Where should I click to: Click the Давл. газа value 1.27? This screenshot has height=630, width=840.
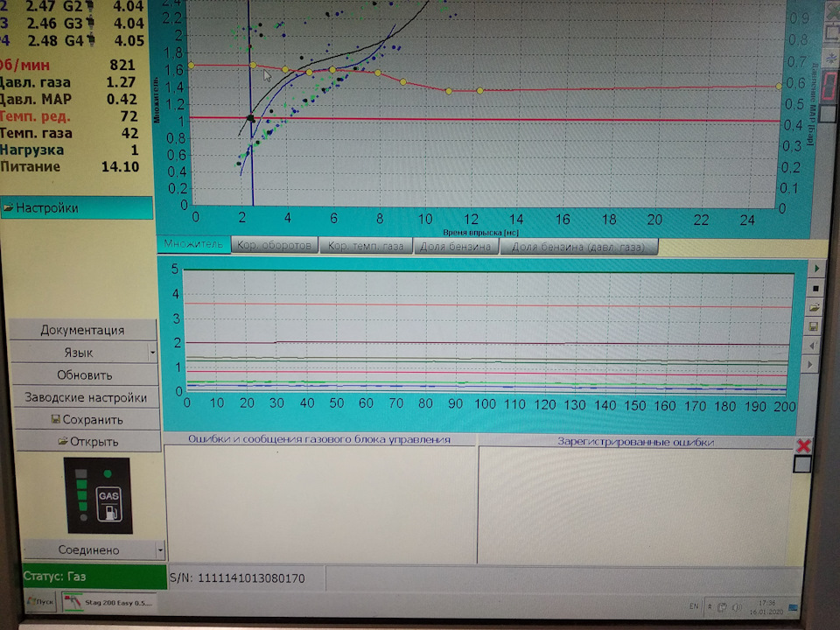[x=121, y=82]
